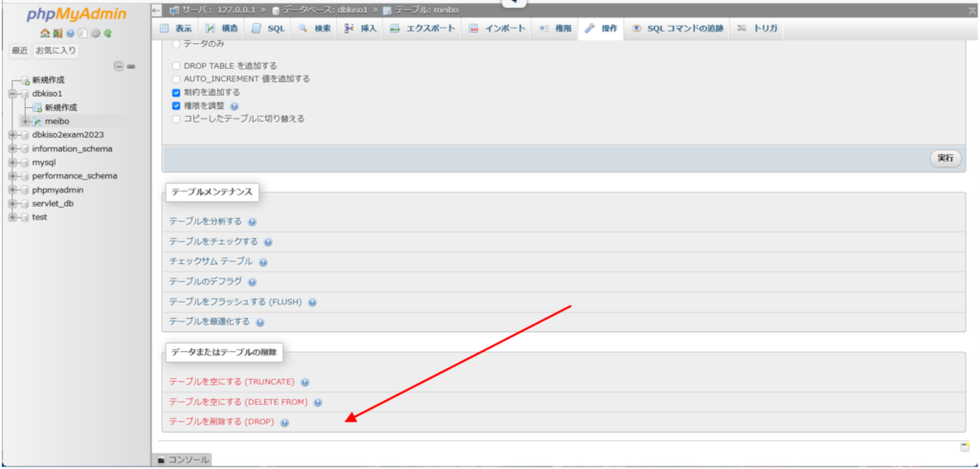This screenshot has width=980, height=469.
Task: Open the navigation panel settings gear icon
Action: click(x=97, y=33)
